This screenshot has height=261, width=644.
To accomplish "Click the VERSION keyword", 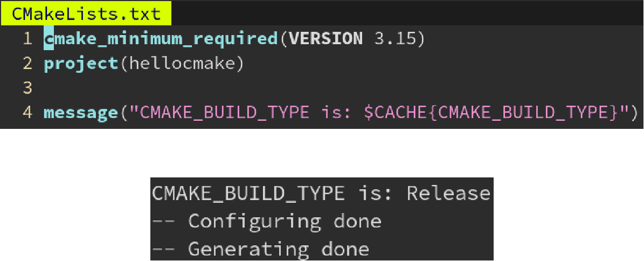I will (x=326, y=39).
